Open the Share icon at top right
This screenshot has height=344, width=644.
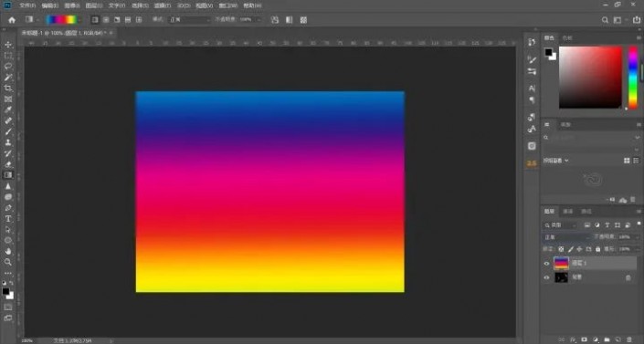click(637, 20)
